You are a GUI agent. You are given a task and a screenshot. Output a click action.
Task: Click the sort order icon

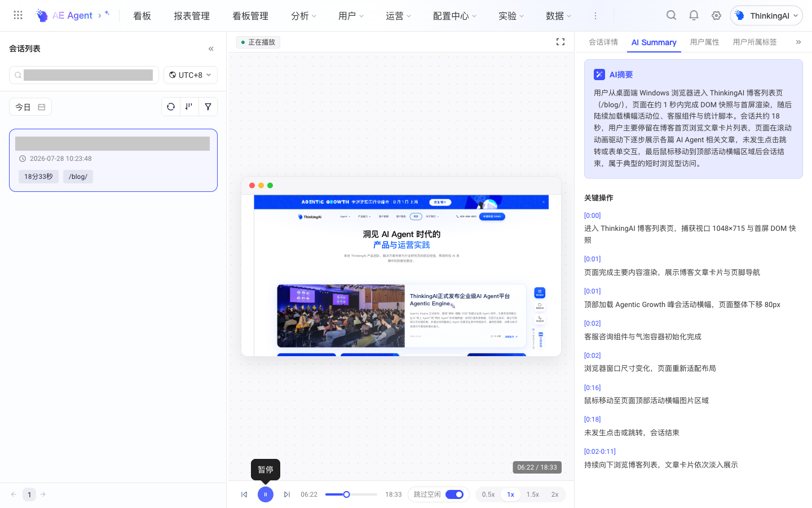(189, 107)
